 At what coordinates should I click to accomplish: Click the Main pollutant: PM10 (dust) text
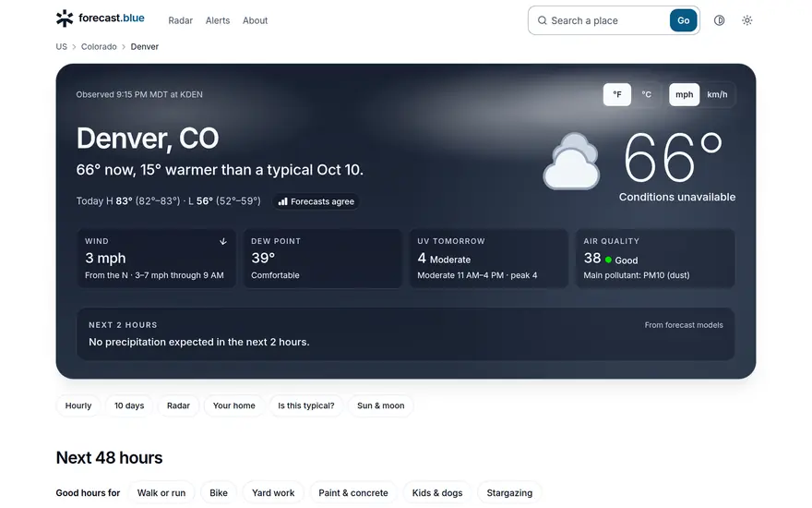pos(637,275)
